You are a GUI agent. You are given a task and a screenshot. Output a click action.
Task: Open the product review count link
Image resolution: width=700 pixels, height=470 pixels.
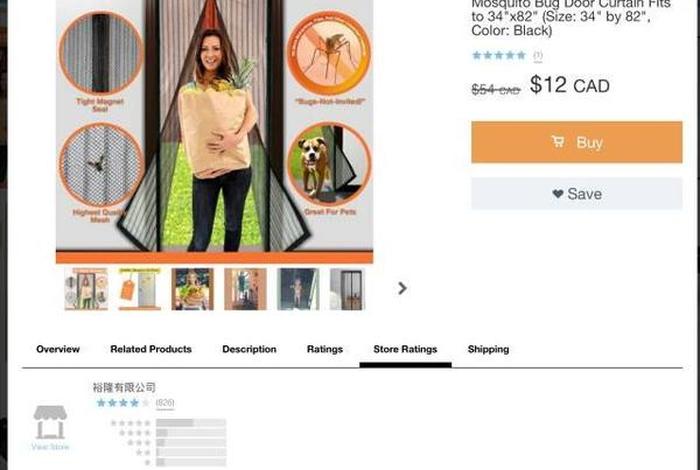point(538,56)
